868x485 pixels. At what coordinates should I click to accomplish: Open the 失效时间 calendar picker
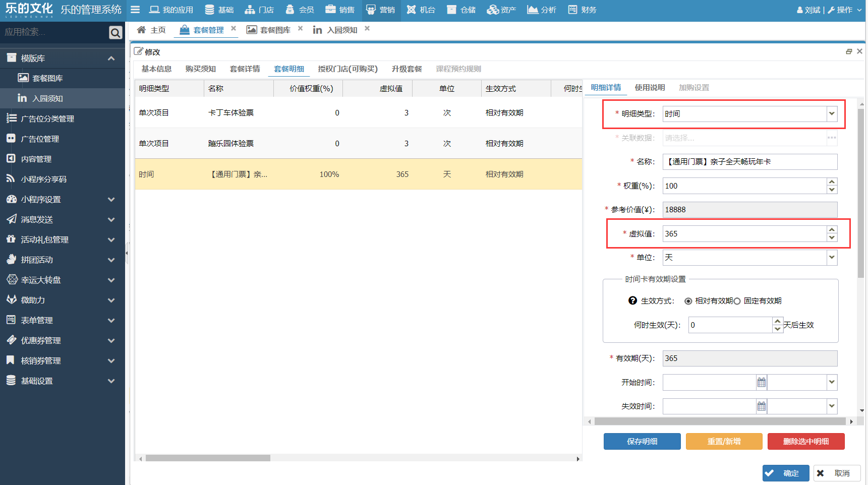(762, 406)
